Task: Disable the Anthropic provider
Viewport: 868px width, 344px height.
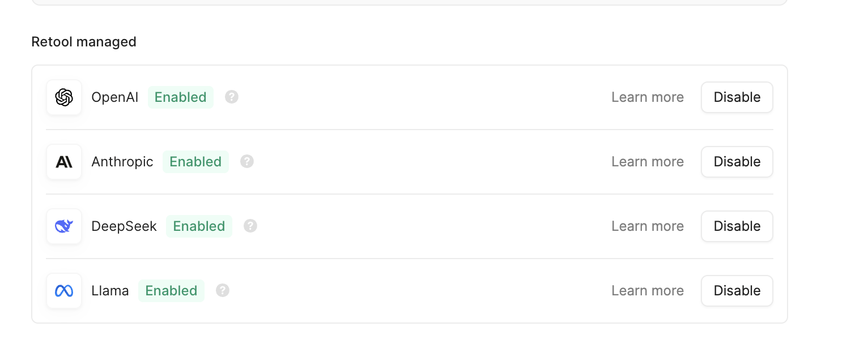Action: (x=737, y=162)
